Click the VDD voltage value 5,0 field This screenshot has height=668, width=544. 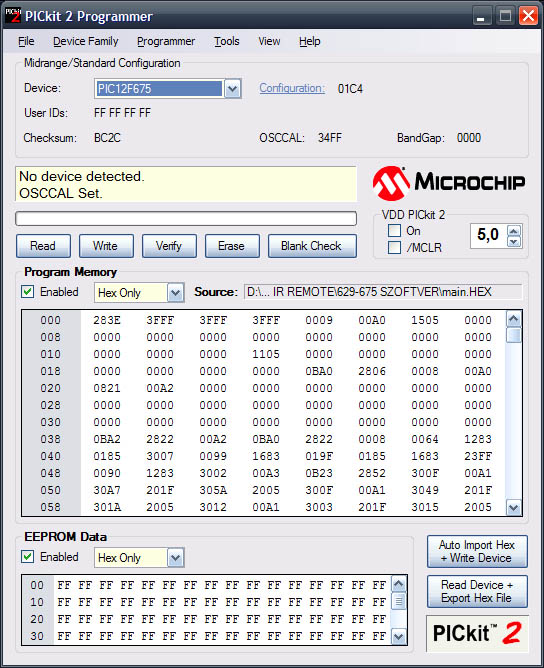point(488,235)
